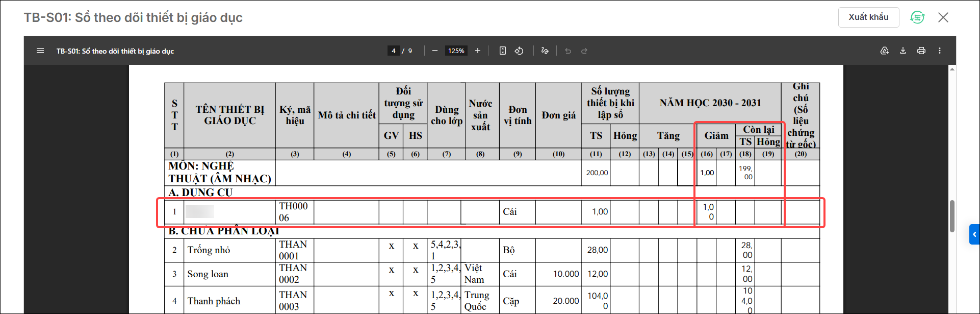The image size is (980, 314).
Task: Select the draw annotation tool
Action: [x=545, y=51]
